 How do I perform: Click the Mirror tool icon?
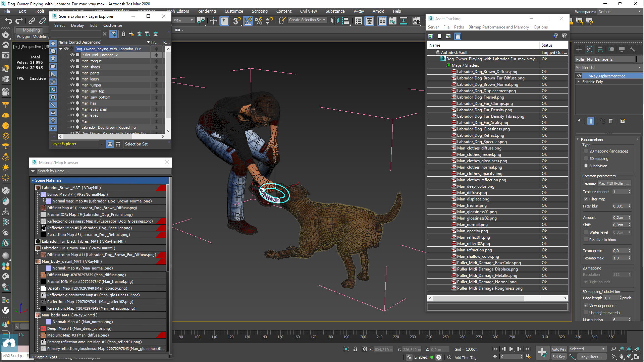tap(335, 21)
